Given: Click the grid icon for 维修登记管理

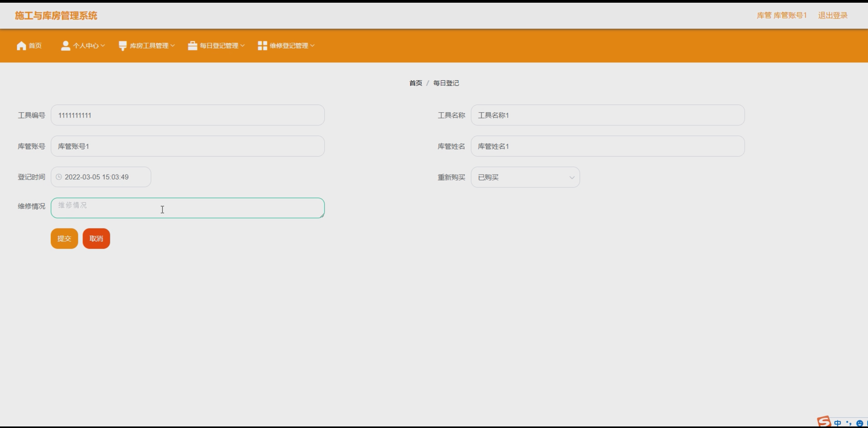Looking at the screenshot, I should [262, 46].
